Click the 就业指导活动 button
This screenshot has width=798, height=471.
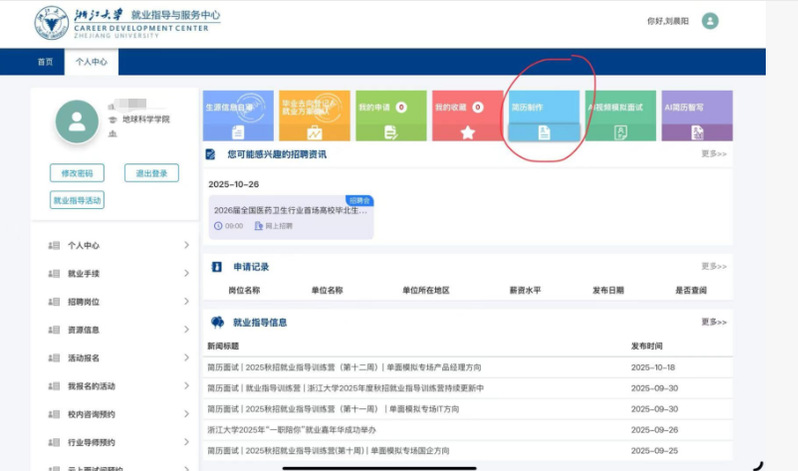click(x=77, y=200)
